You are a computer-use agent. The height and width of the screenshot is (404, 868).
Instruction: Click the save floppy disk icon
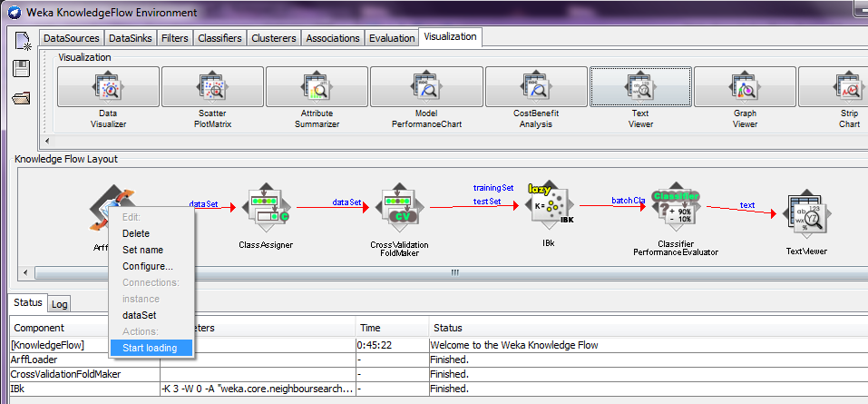[22, 69]
